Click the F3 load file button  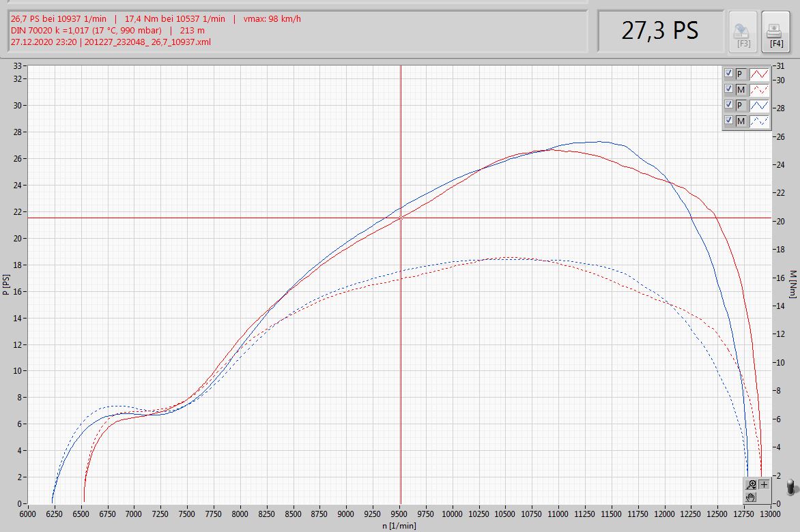743,31
